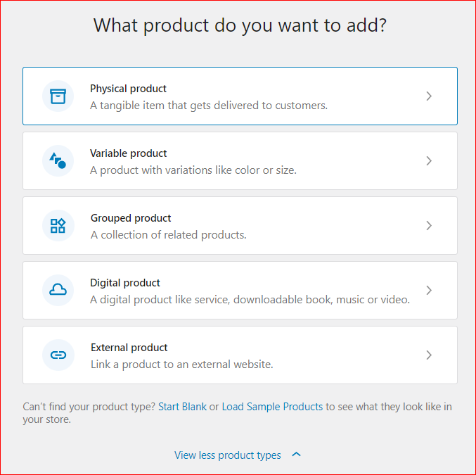Click the Physical product box icon
Image resolution: width=476 pixels, height=475 pixels.
[58, 96]
